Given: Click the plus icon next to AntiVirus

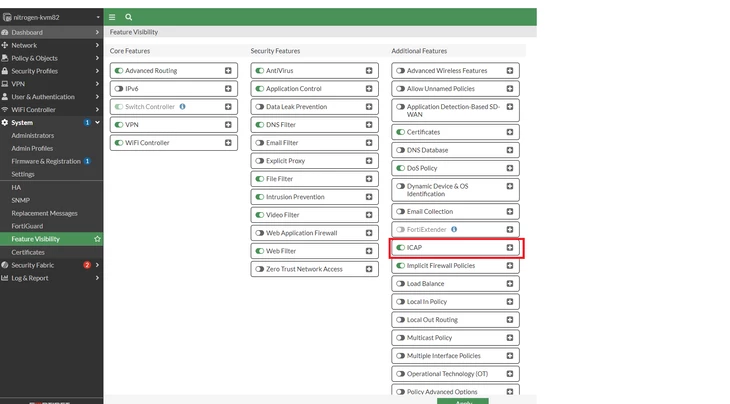Looking at the screenshot, I should (369, 71).
